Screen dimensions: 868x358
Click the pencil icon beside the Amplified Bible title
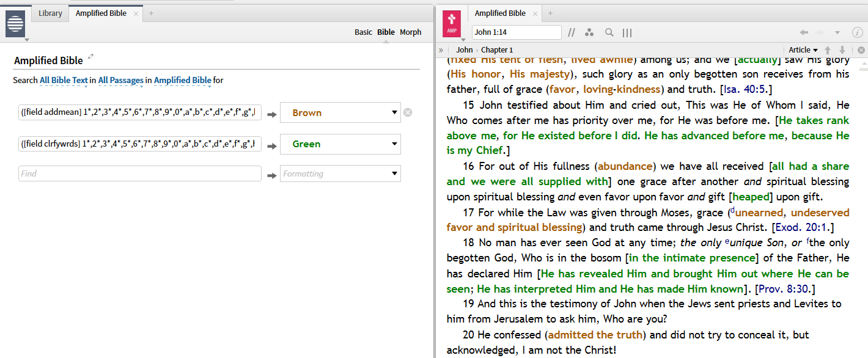point(90,57)
